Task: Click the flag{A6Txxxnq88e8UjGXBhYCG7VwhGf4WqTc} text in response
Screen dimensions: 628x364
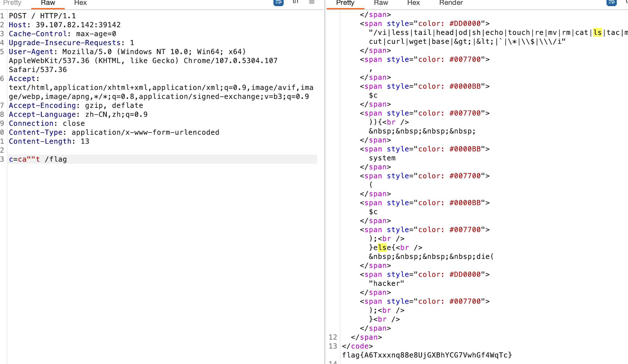Action: coord(427,355)
